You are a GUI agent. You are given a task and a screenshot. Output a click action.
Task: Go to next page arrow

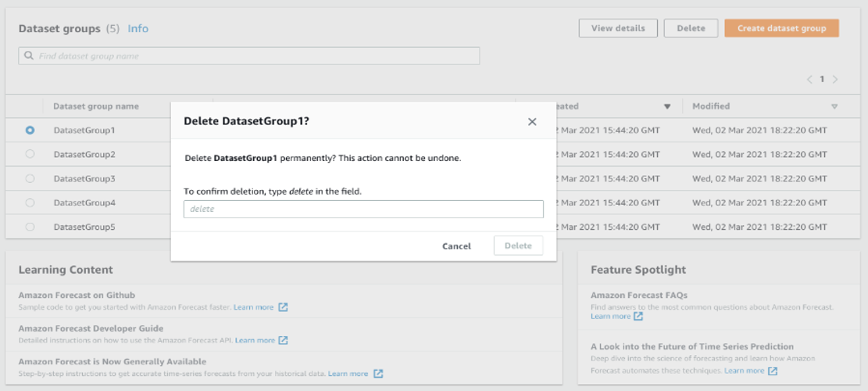tap(835, 79)
